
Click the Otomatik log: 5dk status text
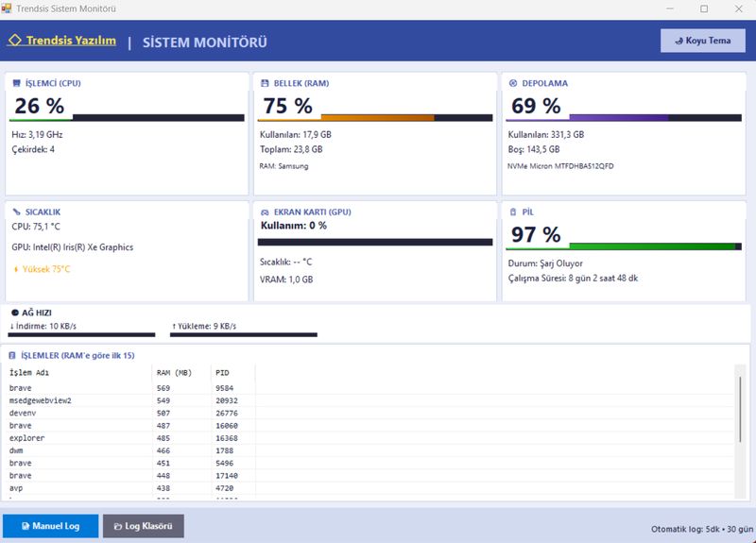(702, 529)
